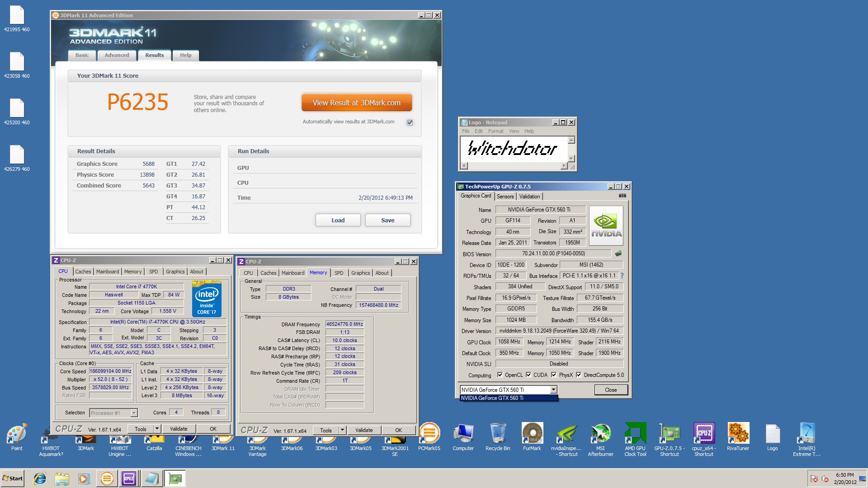Click View Result at 3DMark.com button

(x=356, y=103)
